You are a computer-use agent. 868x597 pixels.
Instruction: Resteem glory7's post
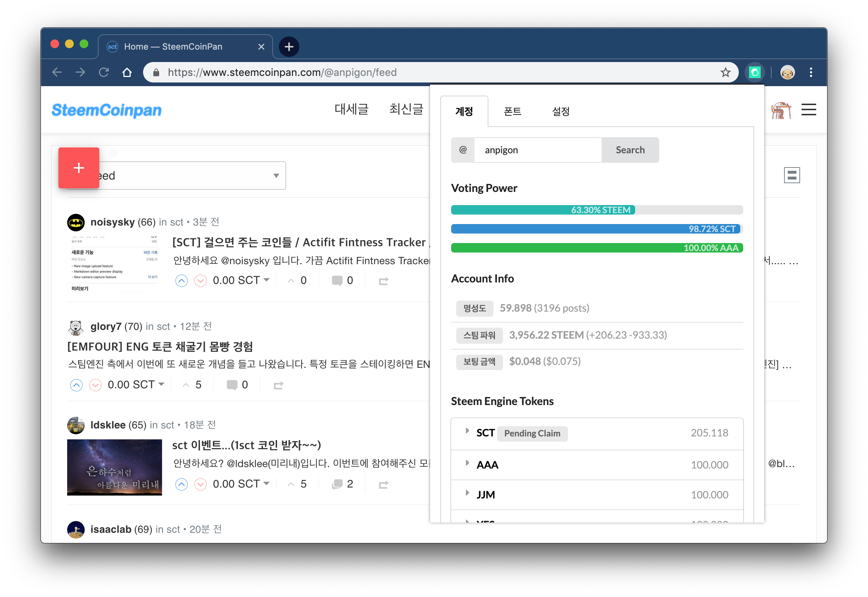click(279, 385)
